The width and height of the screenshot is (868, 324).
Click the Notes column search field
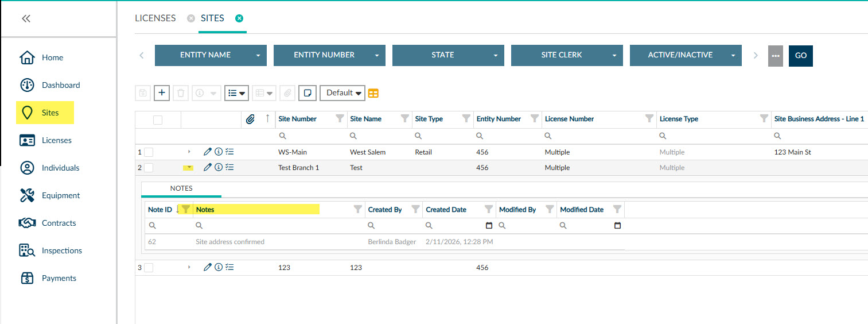279,226
